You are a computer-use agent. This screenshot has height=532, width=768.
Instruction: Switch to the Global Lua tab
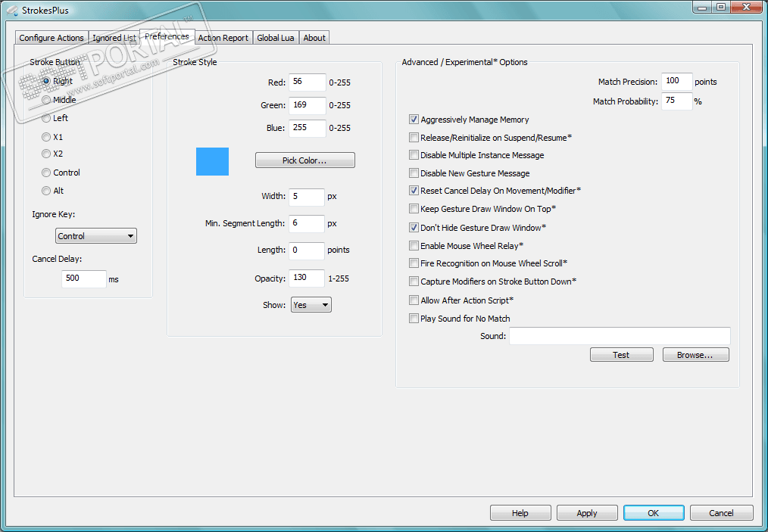click(275, 38)
